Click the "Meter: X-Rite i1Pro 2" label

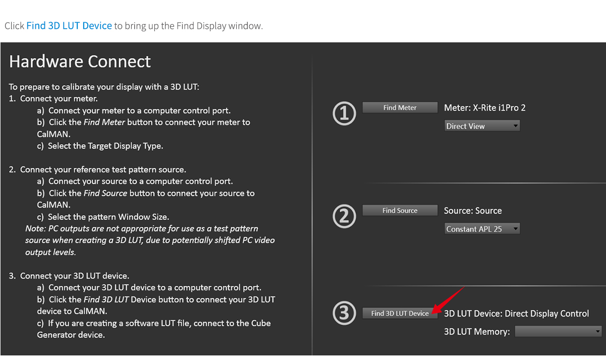point(485,107)
